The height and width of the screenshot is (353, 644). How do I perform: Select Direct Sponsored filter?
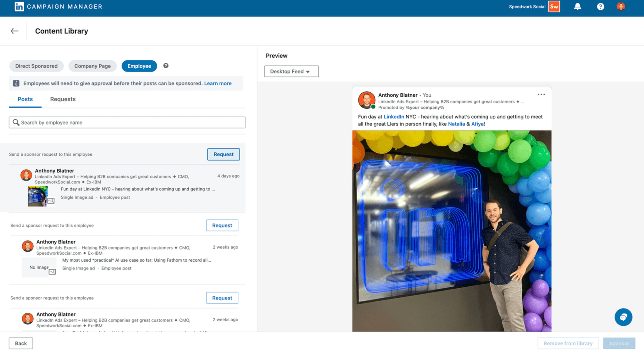tap(36, 66)
